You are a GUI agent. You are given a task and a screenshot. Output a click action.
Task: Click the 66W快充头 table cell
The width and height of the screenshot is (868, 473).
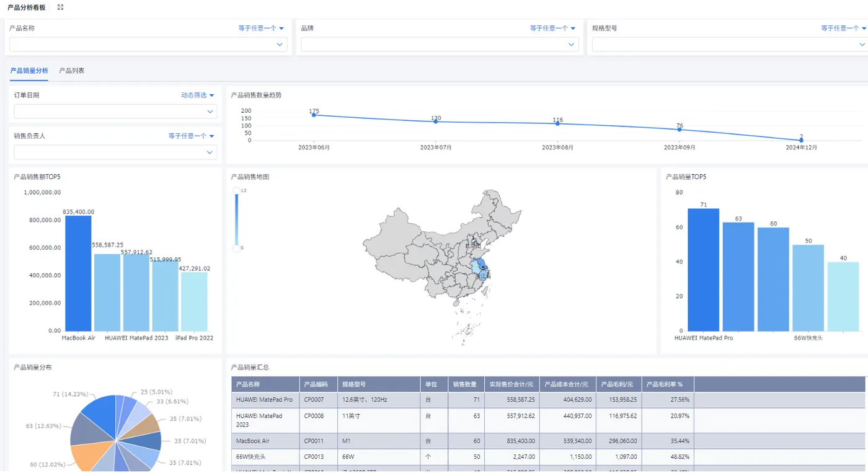[x=265, y=457]
